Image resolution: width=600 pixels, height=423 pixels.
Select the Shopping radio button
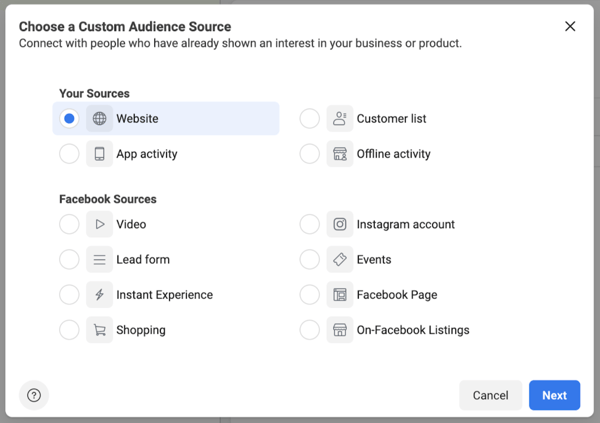click(69, 330)
